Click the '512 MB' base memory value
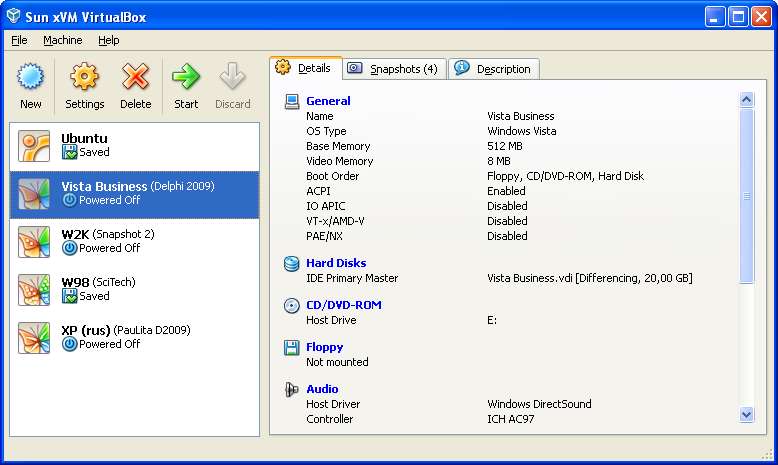 point(505,146)
